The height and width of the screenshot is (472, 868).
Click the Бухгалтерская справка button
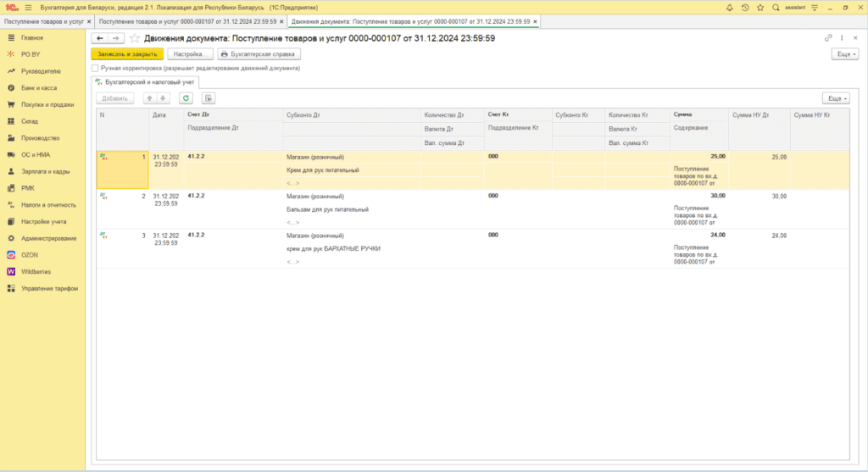pyautogui.click(x=259, y=53)
